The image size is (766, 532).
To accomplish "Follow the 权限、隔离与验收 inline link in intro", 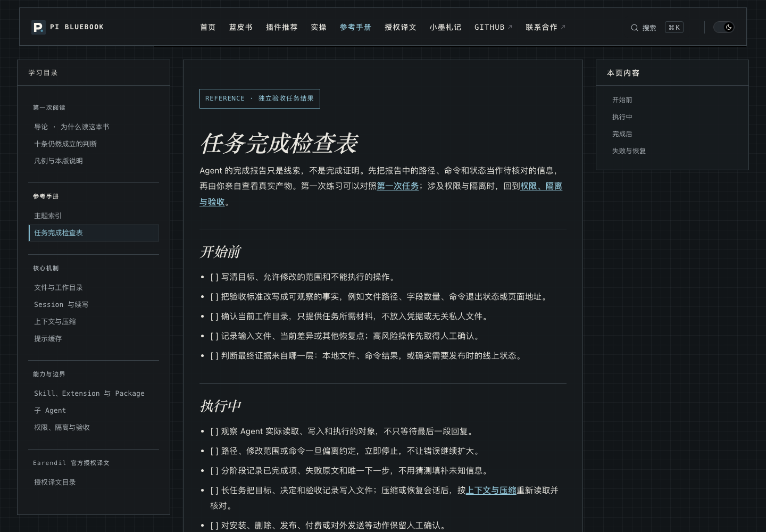I will click(x=541, y=186).
